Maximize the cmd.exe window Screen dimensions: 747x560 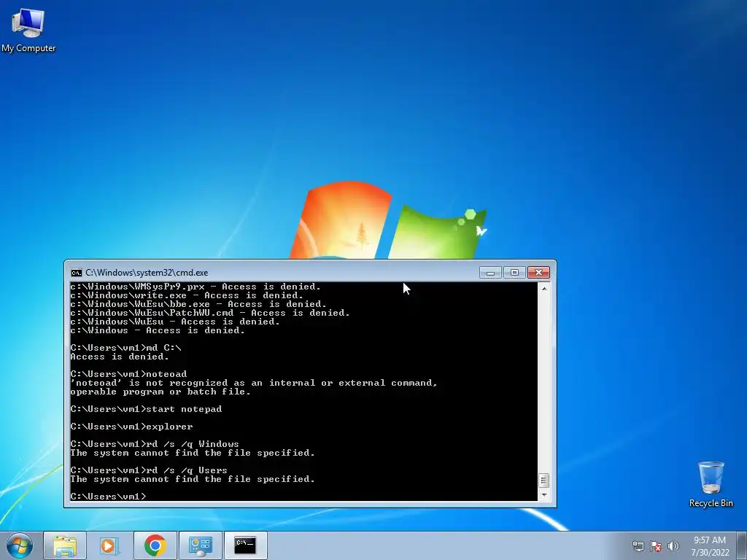[x=514, y=273]
